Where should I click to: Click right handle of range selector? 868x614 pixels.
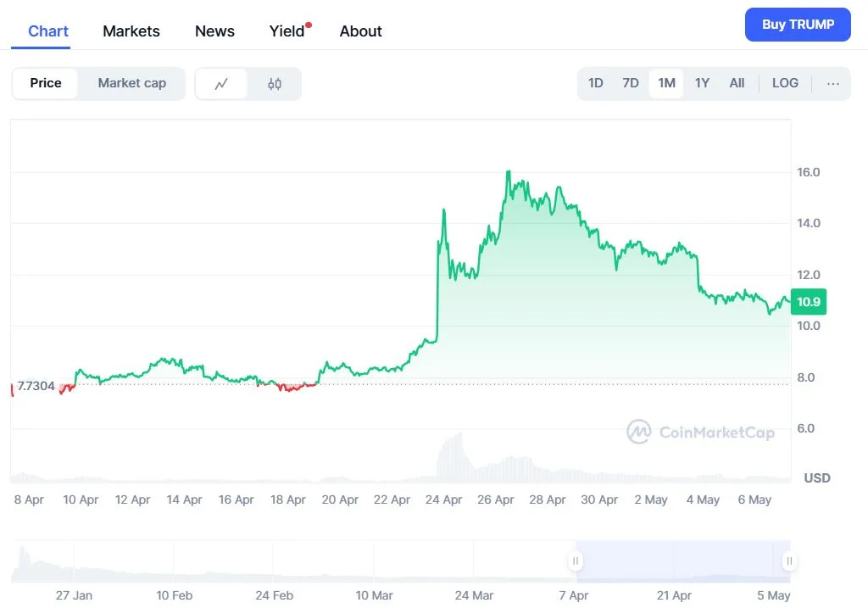point(789,561)
